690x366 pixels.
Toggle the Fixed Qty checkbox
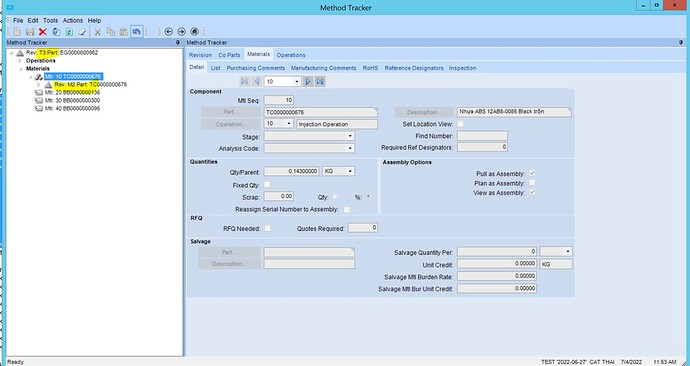[267, 185]
